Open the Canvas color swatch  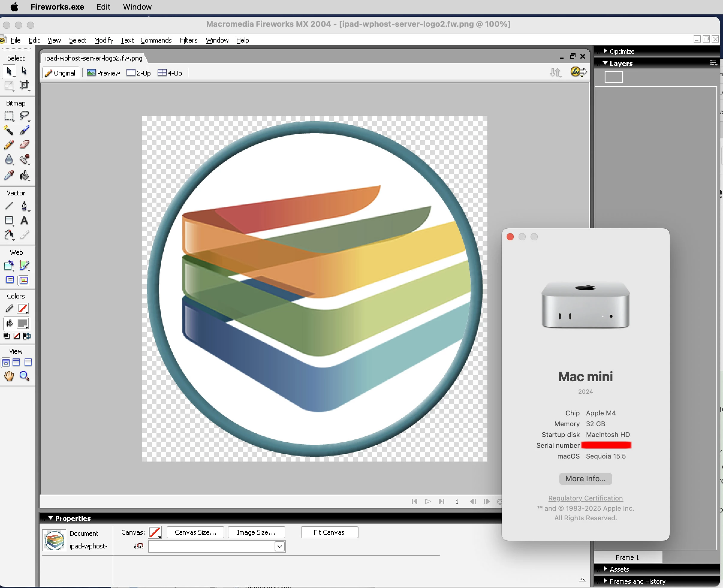tap(155, 532)
